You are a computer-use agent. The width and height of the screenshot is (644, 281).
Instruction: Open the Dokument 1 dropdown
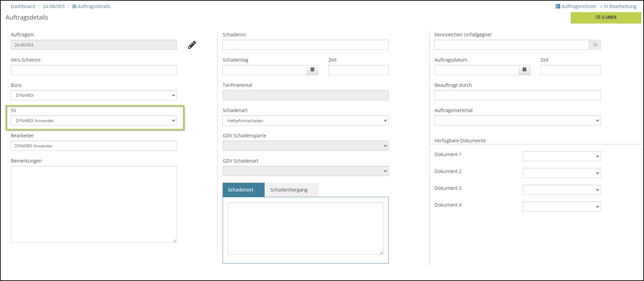561,156
